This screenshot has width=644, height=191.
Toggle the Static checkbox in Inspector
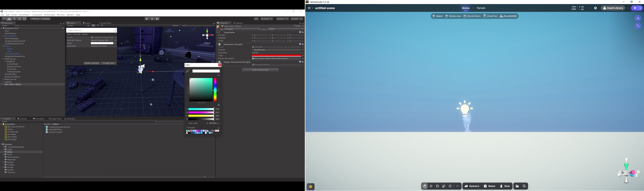tap(295, 26)
